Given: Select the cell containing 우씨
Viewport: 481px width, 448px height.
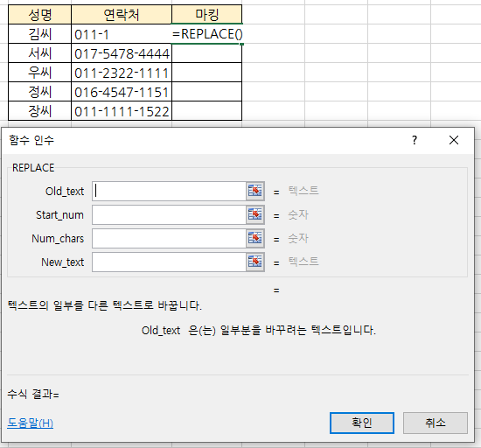Looking at the screenshot, I should 40,73.
